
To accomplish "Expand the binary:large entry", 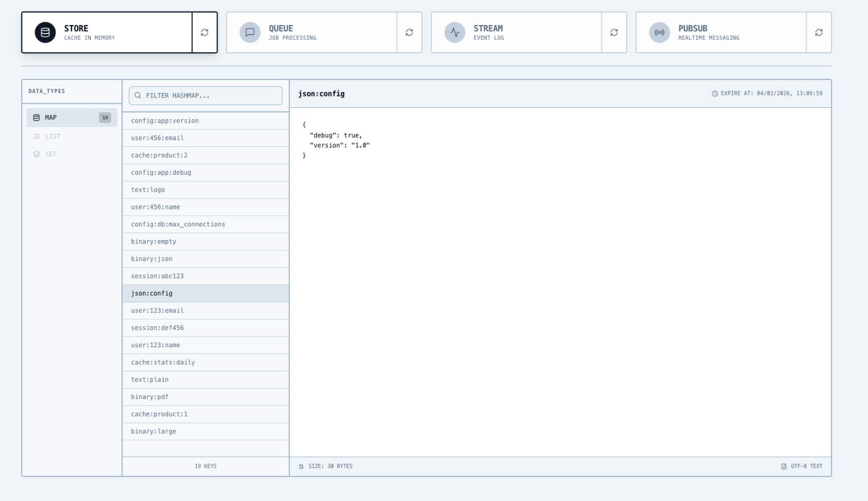I will [x=205, y=431].
